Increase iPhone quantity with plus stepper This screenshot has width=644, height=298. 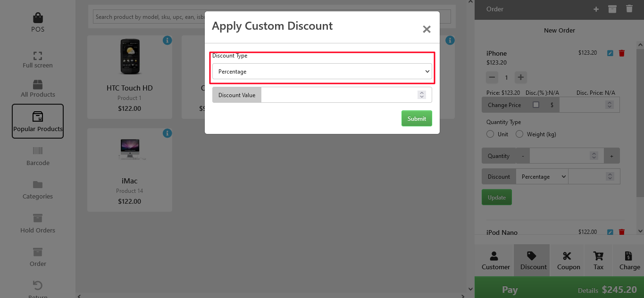[520, 77]
